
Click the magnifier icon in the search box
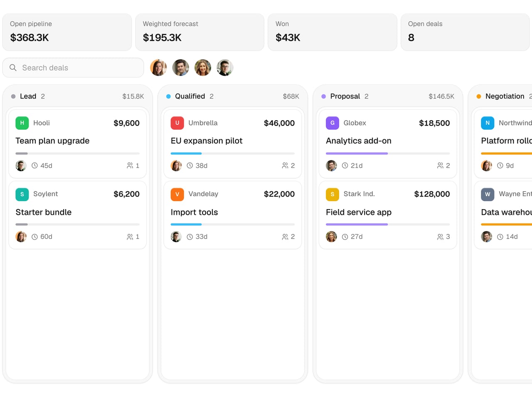pyautogui.click(x=13, y=68)
